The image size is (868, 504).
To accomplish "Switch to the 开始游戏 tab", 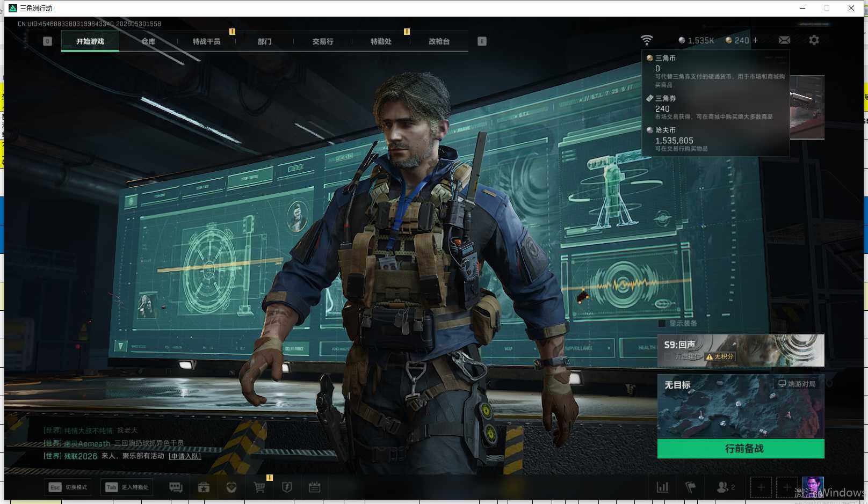I will [x=90, y=41].
